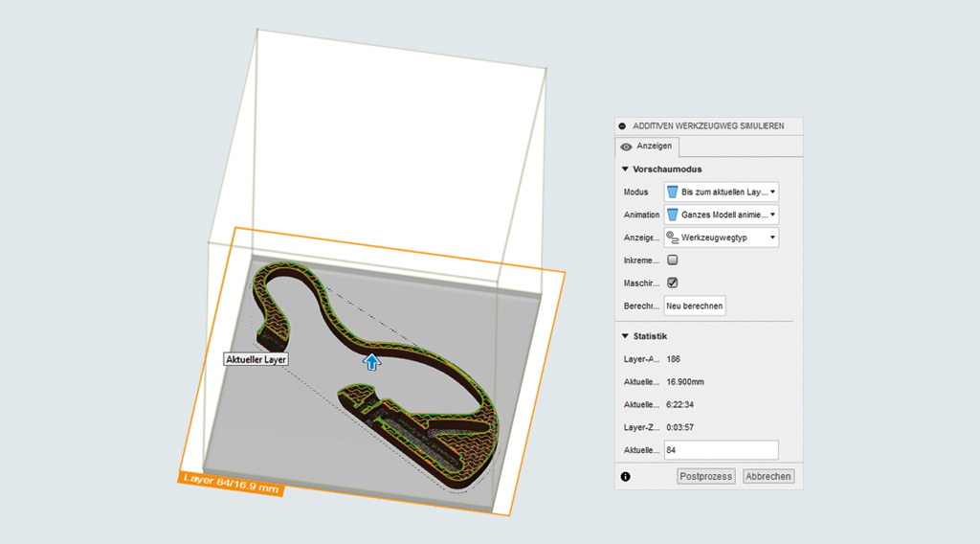Click the blue cup icon in Modus
The width and height of the screenshot is (980, 544).
coord(672,192)
